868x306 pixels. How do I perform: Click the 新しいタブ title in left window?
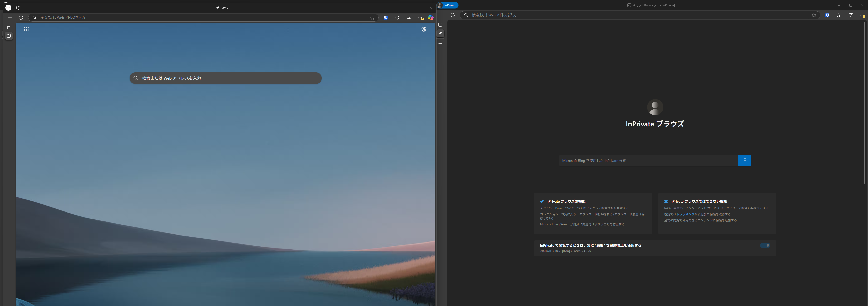(222, 7)
